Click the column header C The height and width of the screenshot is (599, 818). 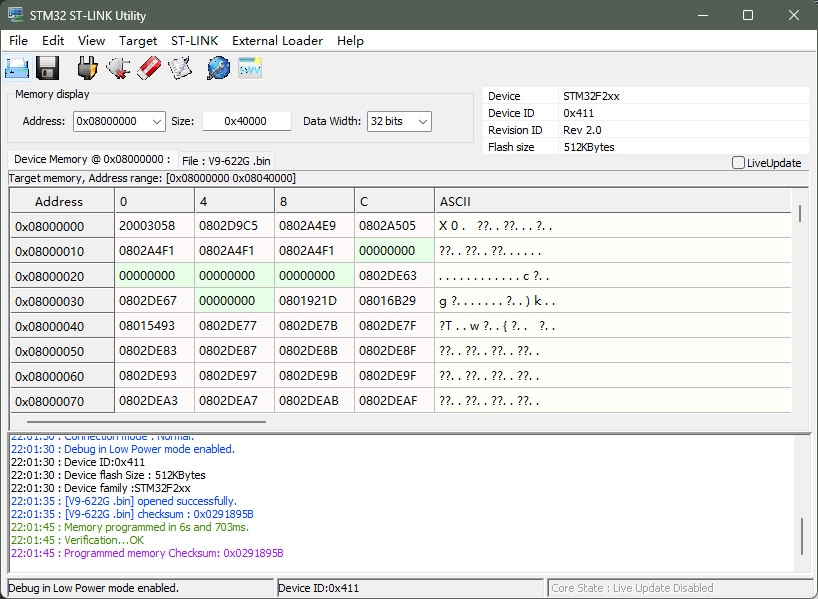[394, 201]
